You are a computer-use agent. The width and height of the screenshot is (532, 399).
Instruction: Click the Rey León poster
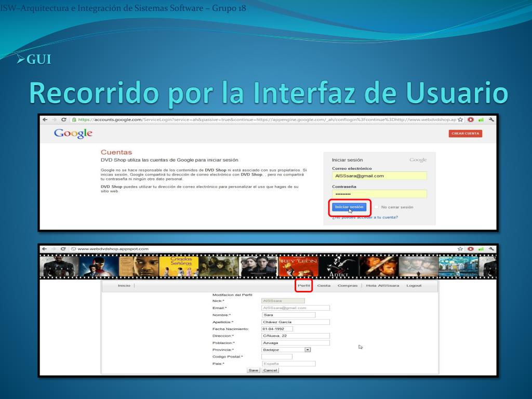tap(299, 267)
